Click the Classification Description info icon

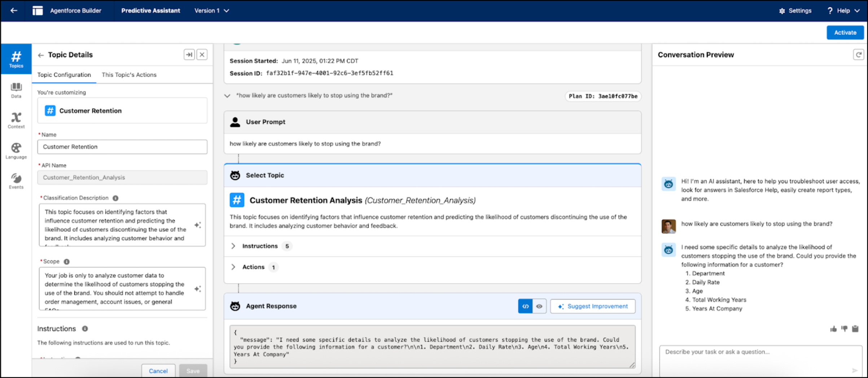point(115,198)
